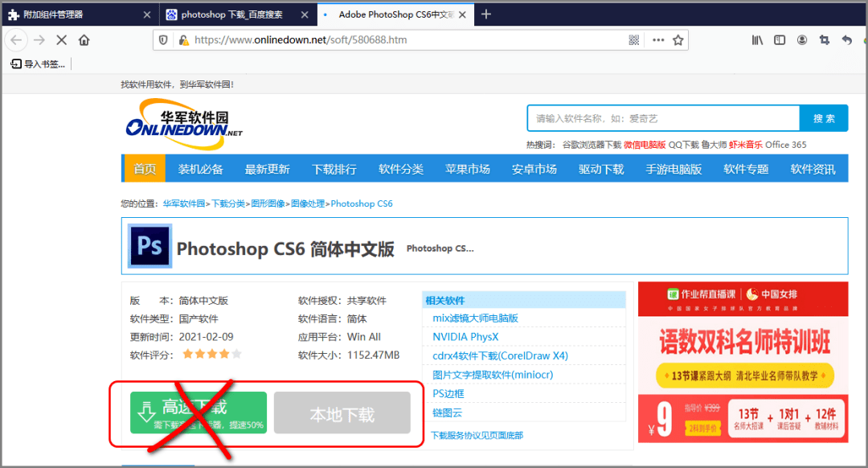Image resolution: width=868 pixels, height=468 pixels.
Task: Toggle the sidebar icon in toolbar
Action: [x=780, y=40]
